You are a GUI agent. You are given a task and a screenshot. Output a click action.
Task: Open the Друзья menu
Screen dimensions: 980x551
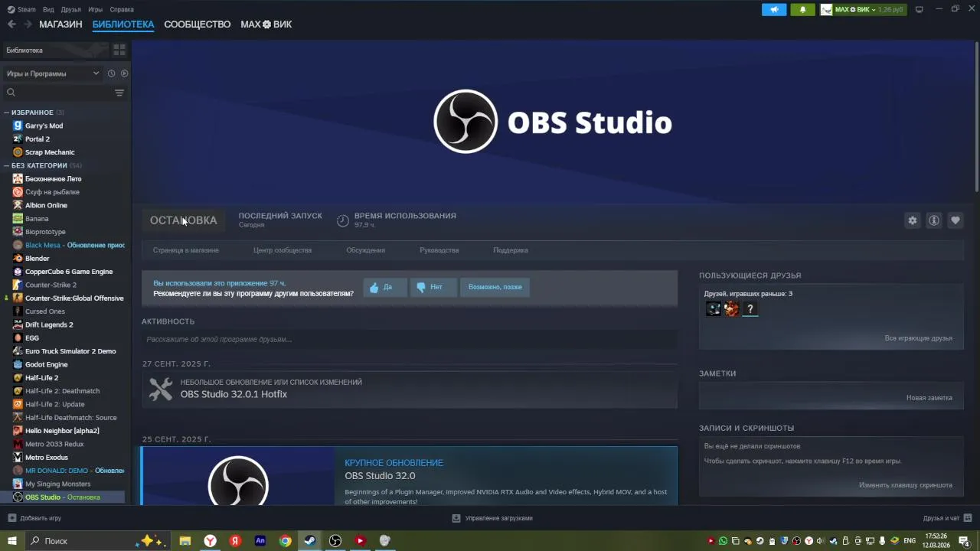(71, 9)
